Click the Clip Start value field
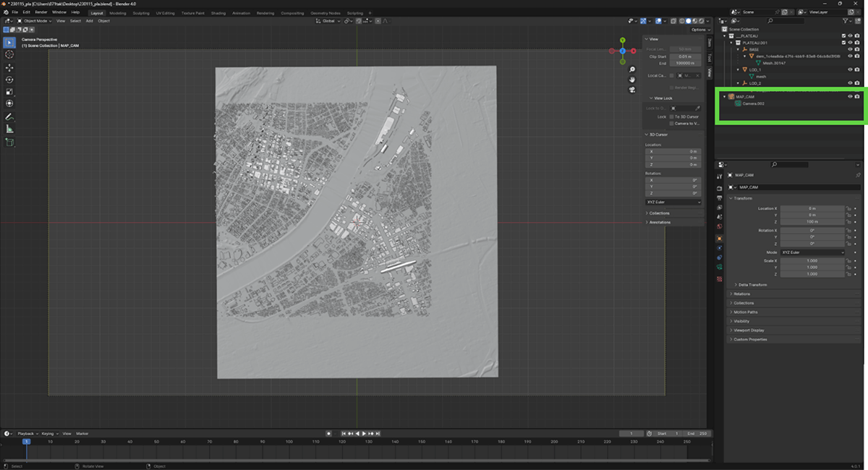This screenshot has width=868, height=470. click(685, 56)
